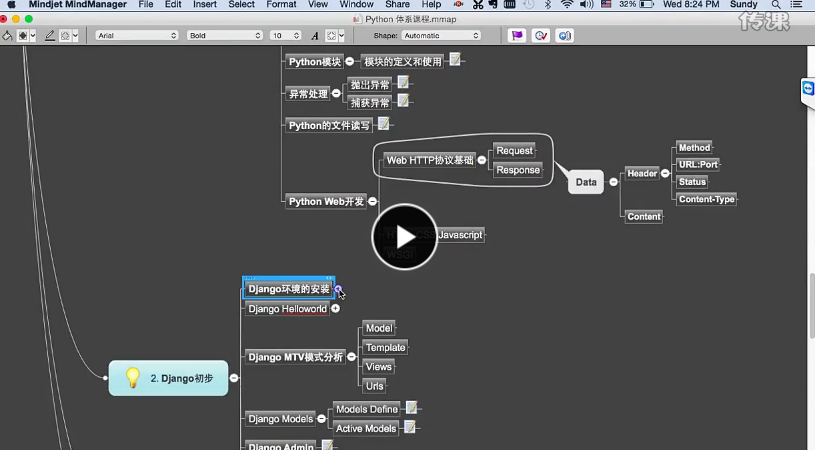The height and width of the screenshot is (473, 815).
Task: Open the Format menu
Action: [281, 5]
